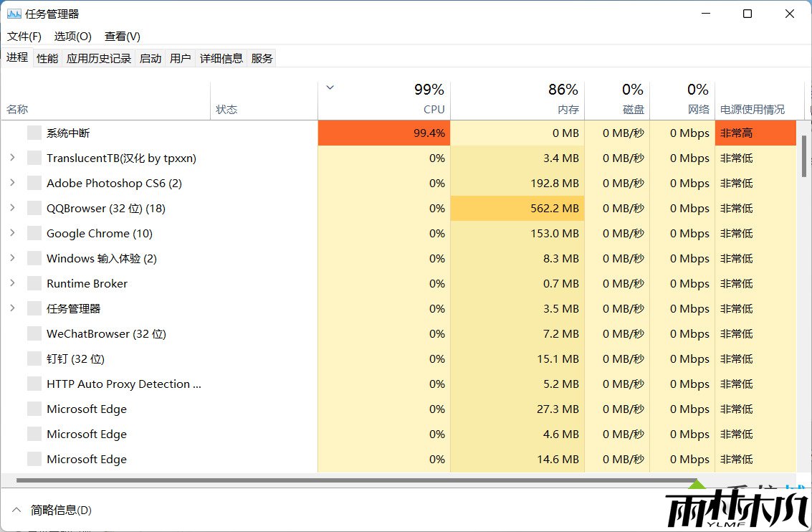Viewport: 812px width, 532px height.
Task: Maximize the Task Manager window
Action: [x=747, y=14]
